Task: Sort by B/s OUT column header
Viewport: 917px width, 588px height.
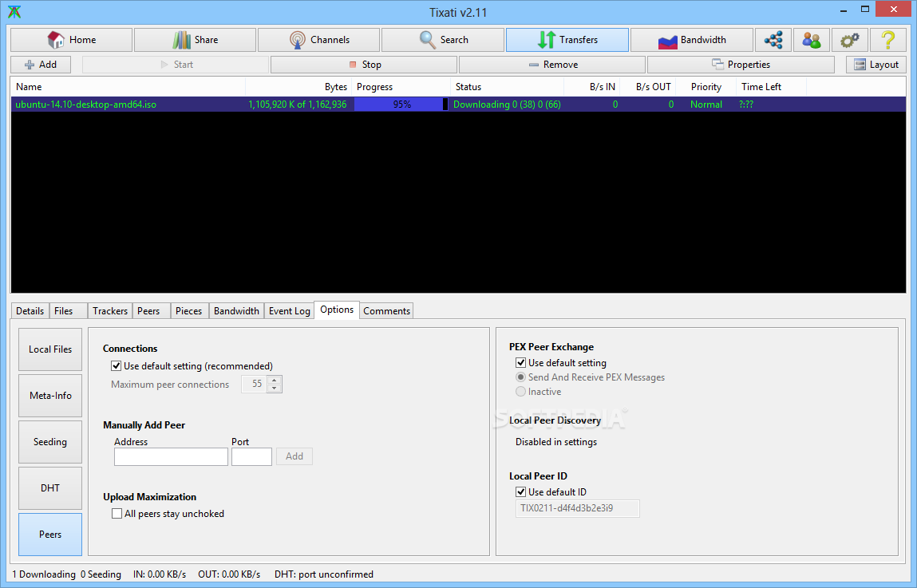Action: tap(648, 86)
